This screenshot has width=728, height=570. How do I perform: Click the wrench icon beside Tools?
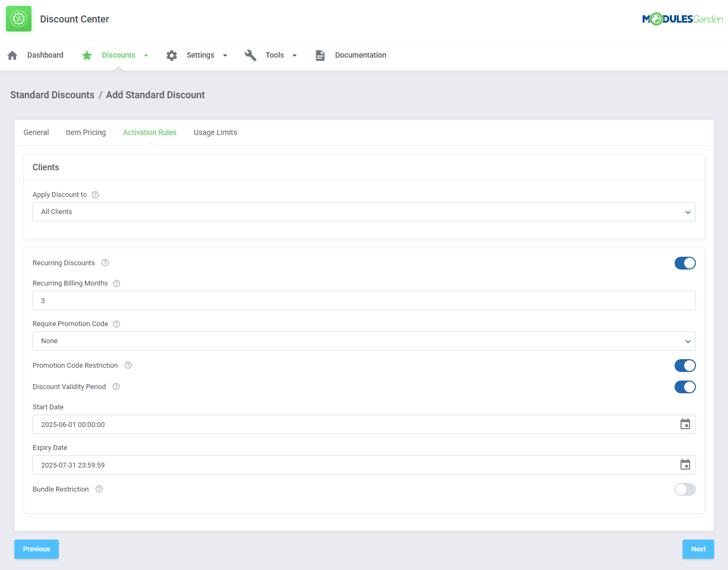pos(250,54)
